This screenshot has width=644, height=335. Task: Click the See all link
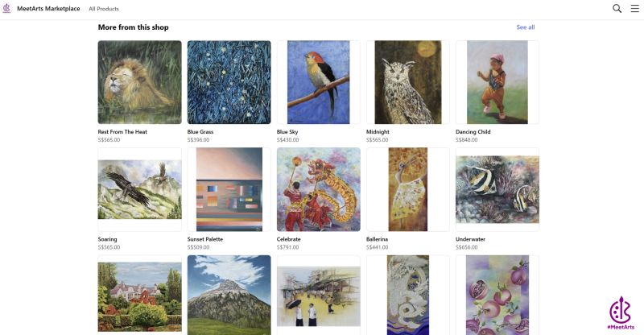point(526,27)
